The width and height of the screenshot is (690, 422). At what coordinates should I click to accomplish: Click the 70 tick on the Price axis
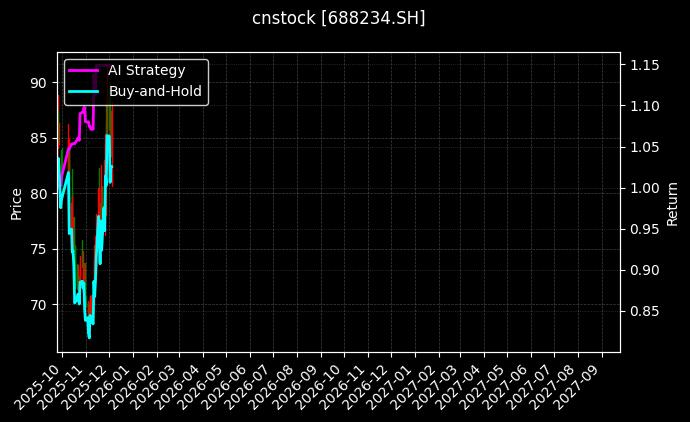coord(38,304)
